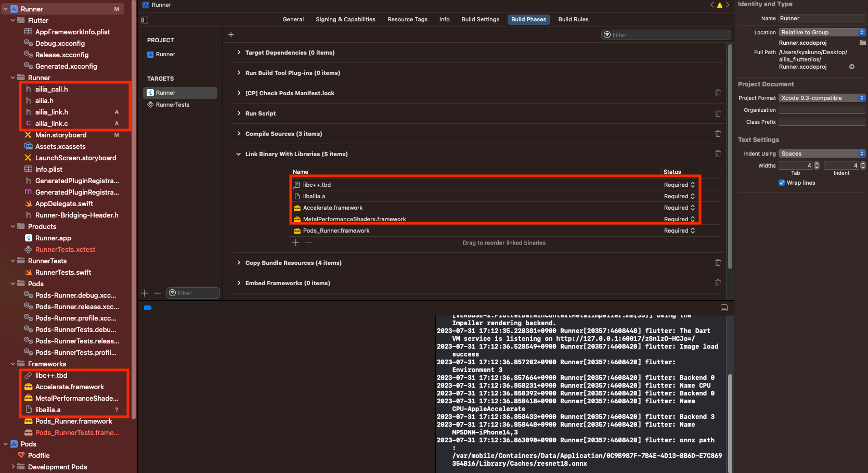This screenshot has height=473, width=868.
Task: Add a linked library with plus button
Action: pyautogui.click(x=296, y=242)
